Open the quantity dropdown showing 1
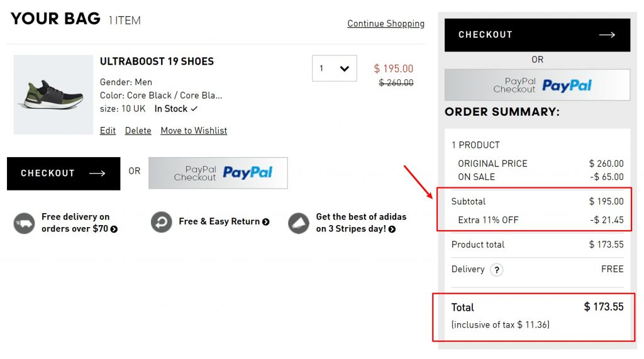Image resolution: width=644 pixels, height=359 pixels. 335,69
